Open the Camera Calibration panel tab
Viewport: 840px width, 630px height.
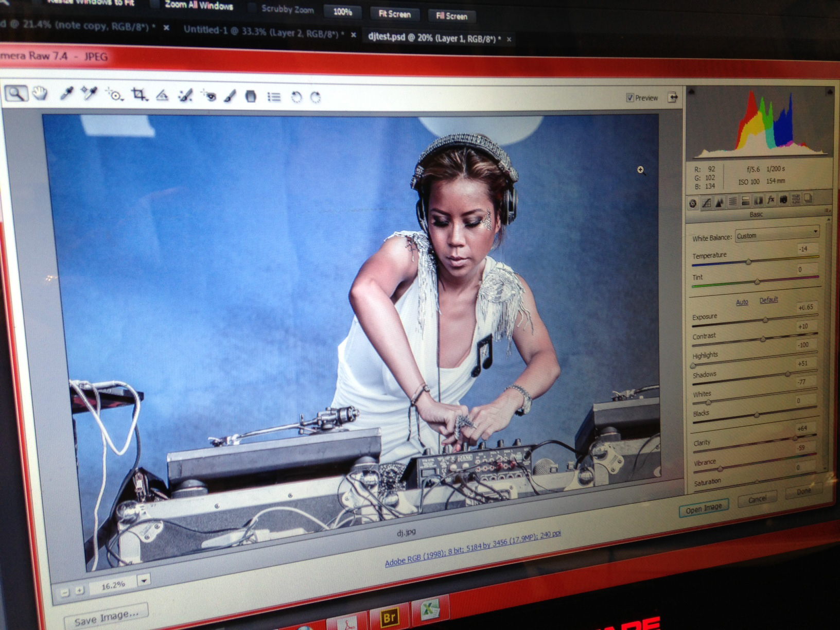pyautogui.click(x=783, y=199)
